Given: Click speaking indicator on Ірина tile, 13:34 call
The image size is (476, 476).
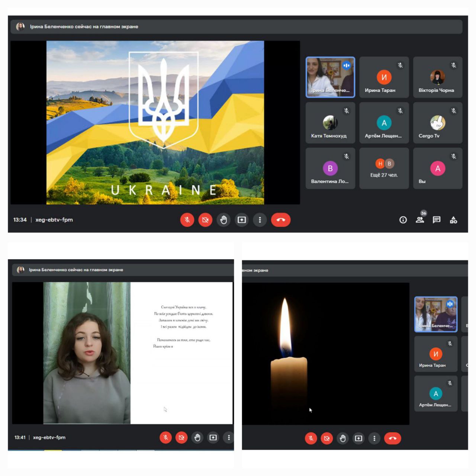Looking at the screenshot, I should (x=347, y=65).
